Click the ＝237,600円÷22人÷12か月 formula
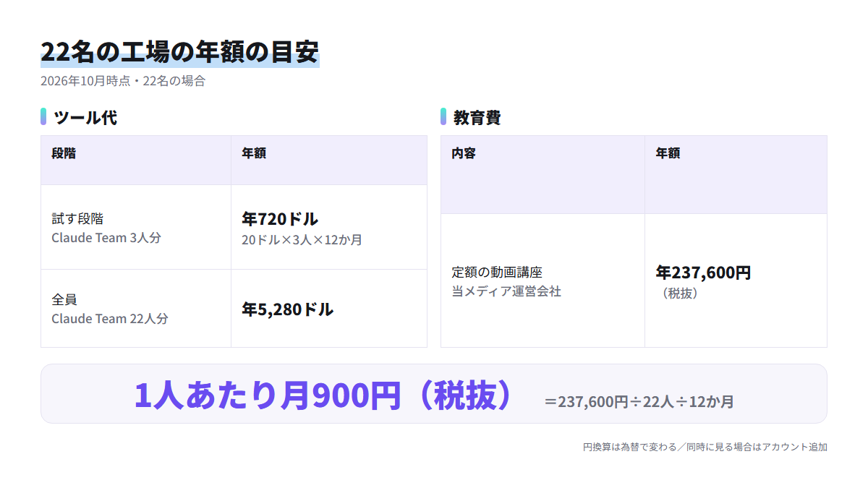The height and width of the screenshot is (488, 868). (639, 402)
